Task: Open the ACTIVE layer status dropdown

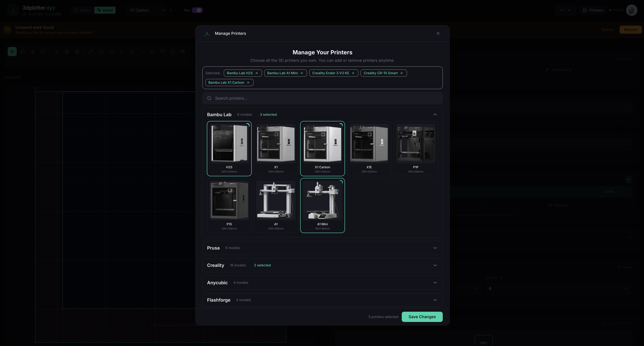Action: point(612,192)
